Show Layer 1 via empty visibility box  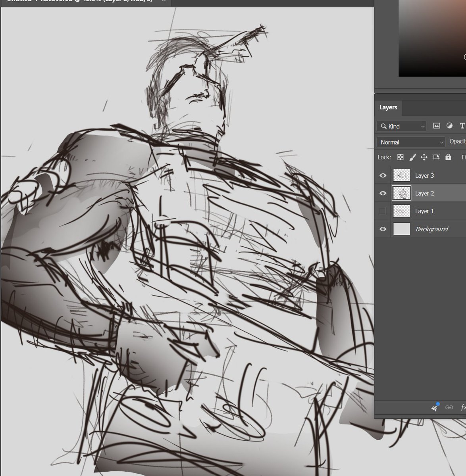[x=383, y=211]
